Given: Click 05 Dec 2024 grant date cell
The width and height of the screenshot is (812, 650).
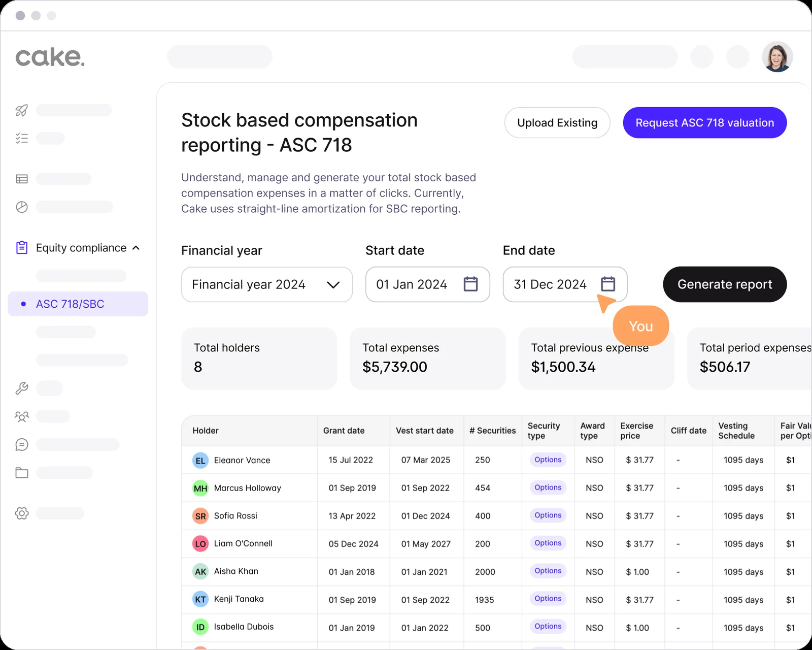Looking at the screenshot, I should pos(354,544).
